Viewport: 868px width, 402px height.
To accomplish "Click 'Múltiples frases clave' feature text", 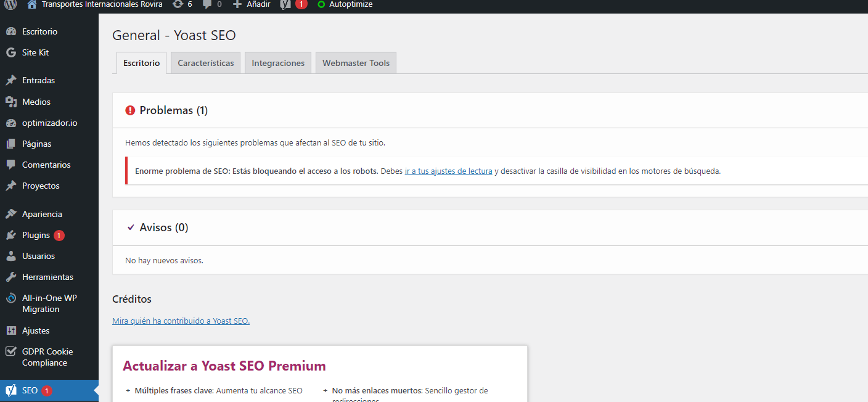I will click(174, 390).
